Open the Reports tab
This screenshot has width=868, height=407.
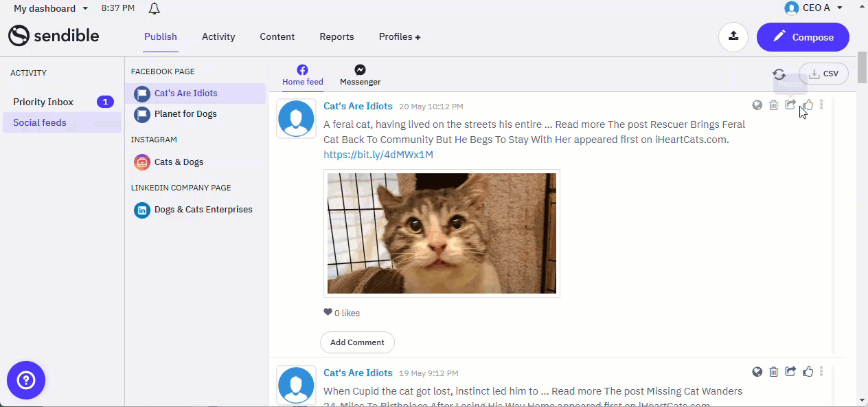pyautogui.click(x=336, y=37)
